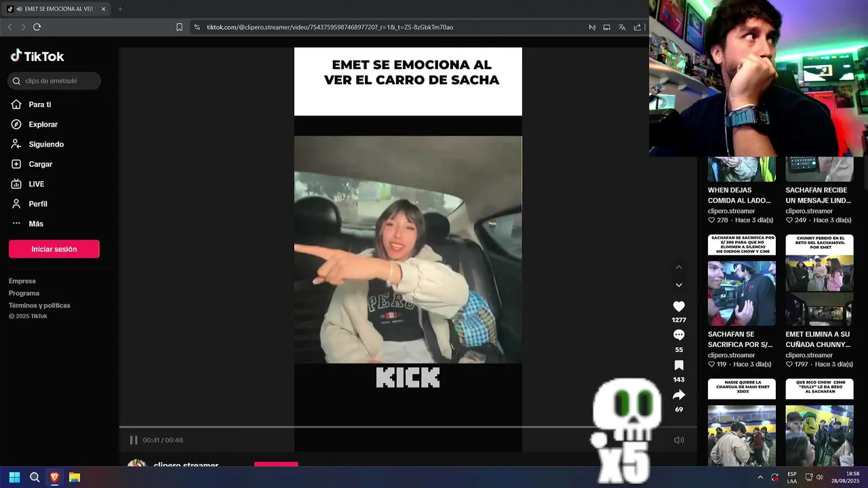Open system volume tray icon
Screen dimensions: 868x488
(x=819, y=477)
